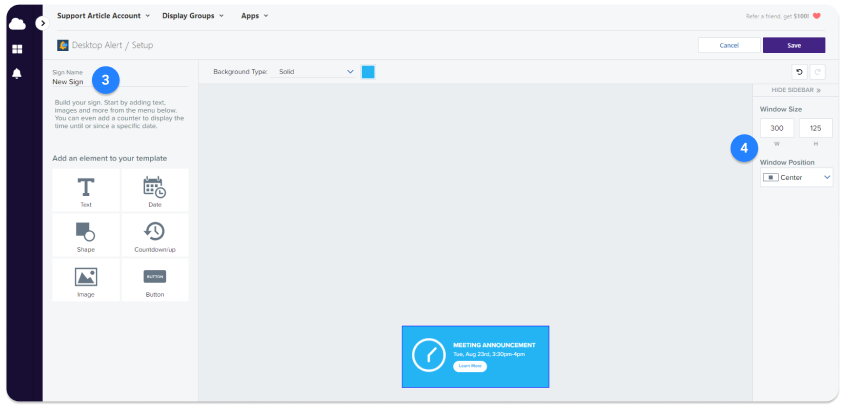Collapse sidebar via HIDE SIDEBAR
The height and width of the screenshot is (411, 849).
[x=796, y=90]
